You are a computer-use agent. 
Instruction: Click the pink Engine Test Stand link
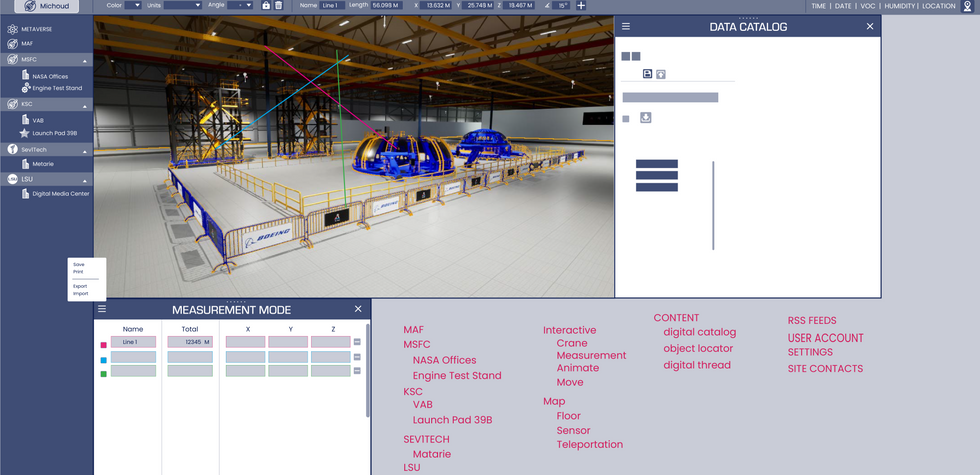(x=457, y=375)
